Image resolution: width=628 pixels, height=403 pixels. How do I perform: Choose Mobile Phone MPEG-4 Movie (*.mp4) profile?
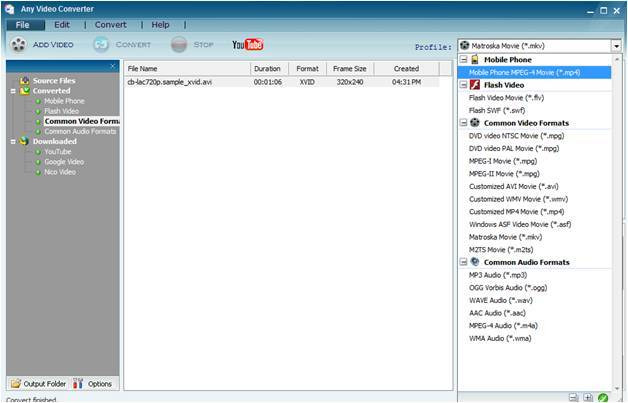click(534, 73)
